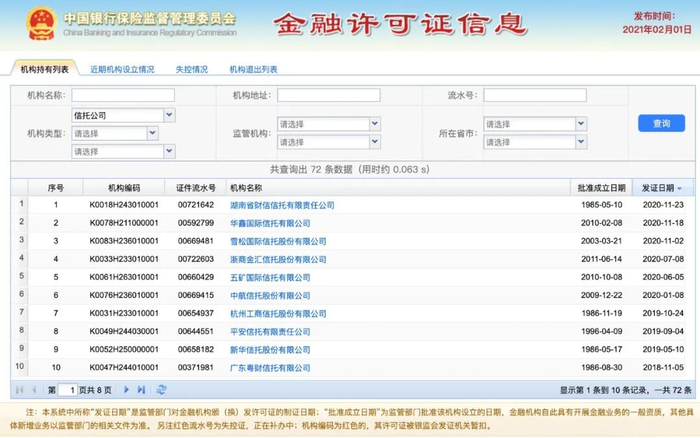Focus the 机构地址 input field
Image resolution: width=700 pixels, height=438 pixels.
(x=329, y=95)
